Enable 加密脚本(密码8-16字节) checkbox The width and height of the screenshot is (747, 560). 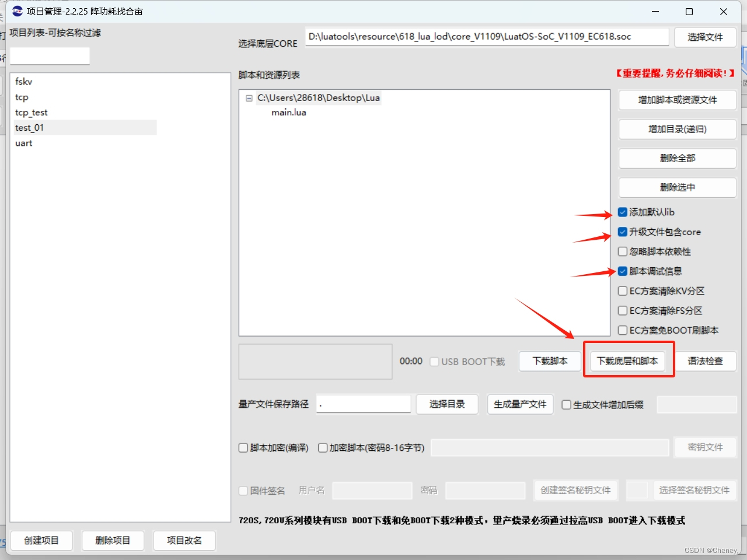point(323,448)
